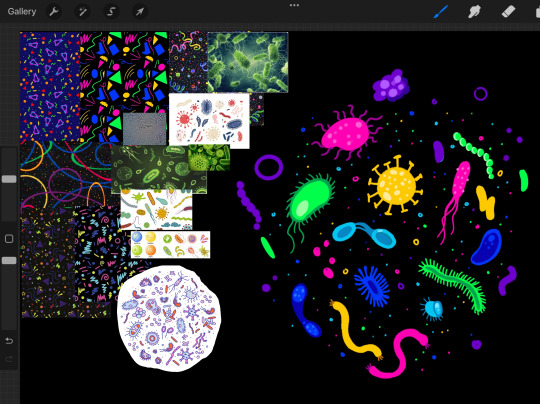Tap the undo arrow
Image resolution: width=540 pixels, height=404 pixels.
coord(9,341)
